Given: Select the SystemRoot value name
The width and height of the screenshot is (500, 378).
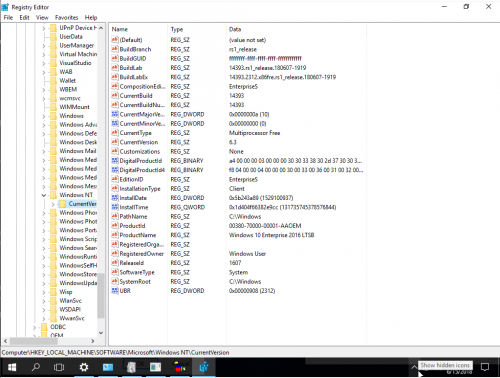Looking at the screenshot, I should [x=135, y=282].
